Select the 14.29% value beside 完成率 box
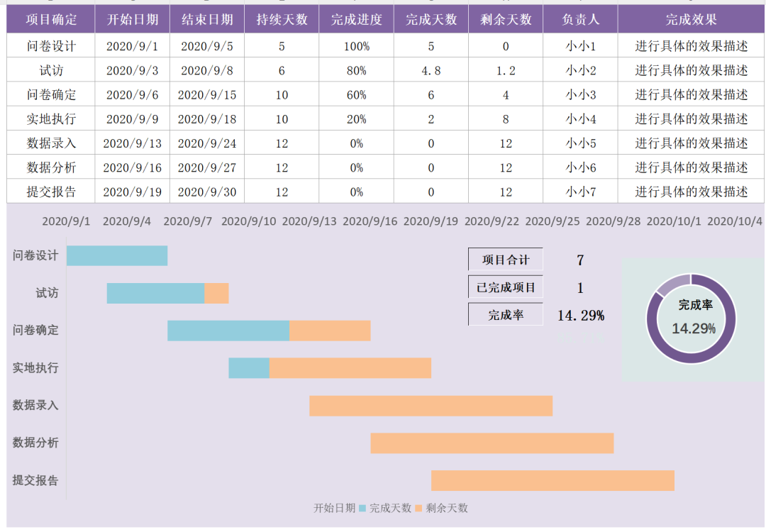Image resolution: width=766 pixels, height=532 pixels. (581, 316)
